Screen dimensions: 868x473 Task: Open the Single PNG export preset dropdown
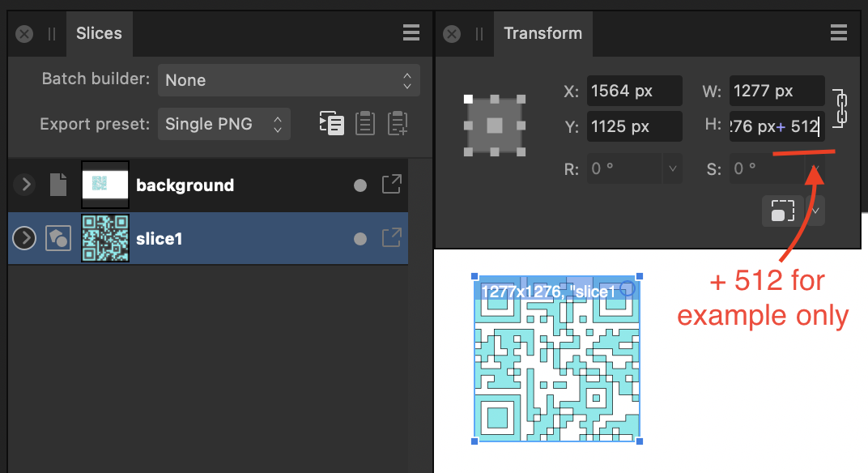[x=224, y=123]
